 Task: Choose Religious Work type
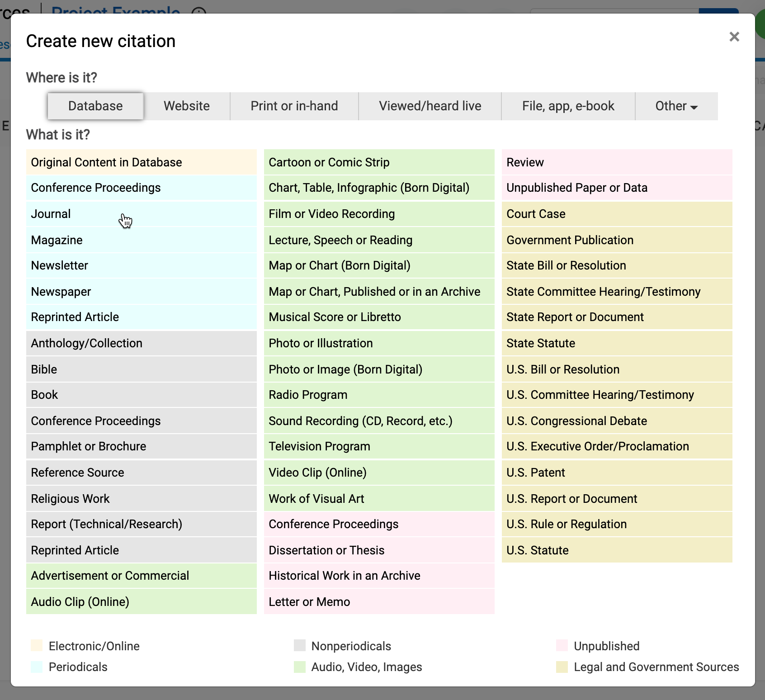142,499
